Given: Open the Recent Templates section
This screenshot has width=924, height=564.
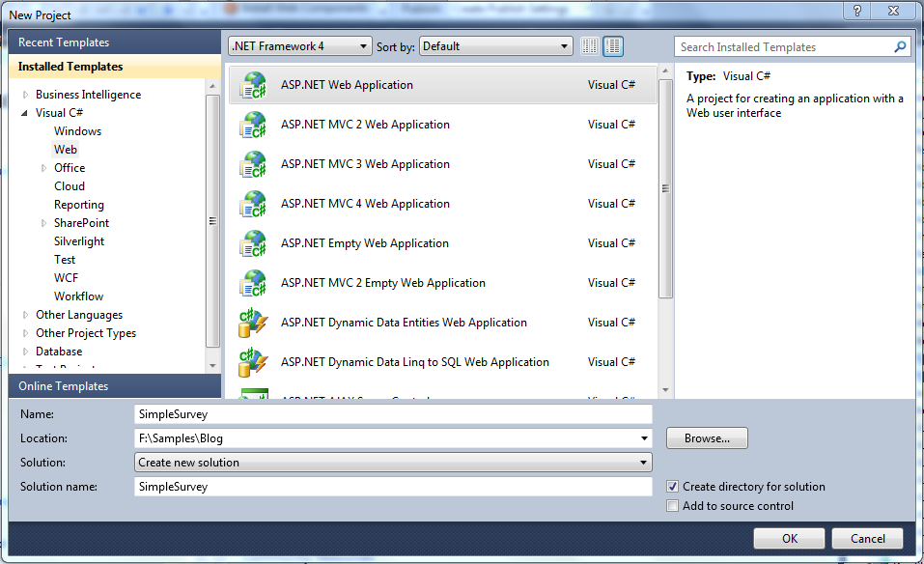Looking at the screenshot, I should tap(115, 42).
